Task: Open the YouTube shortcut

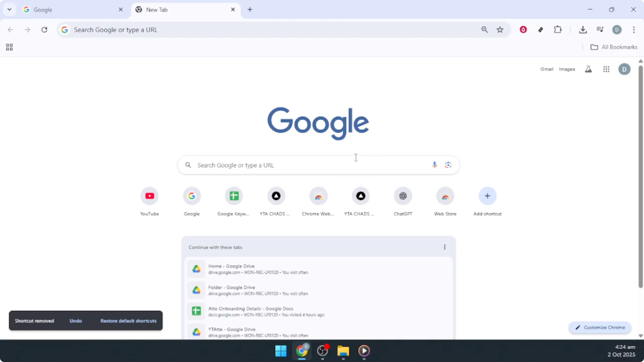Action: pos(149,196)
